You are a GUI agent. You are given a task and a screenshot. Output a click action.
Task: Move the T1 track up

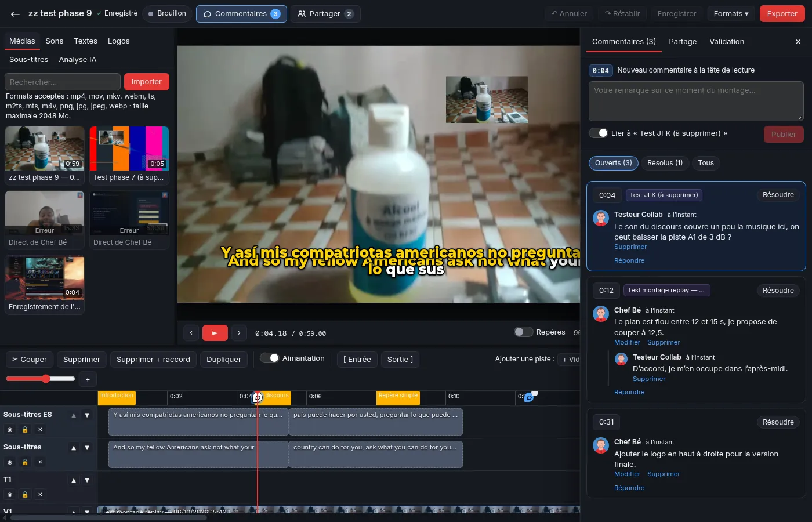[x=74, y=480]
